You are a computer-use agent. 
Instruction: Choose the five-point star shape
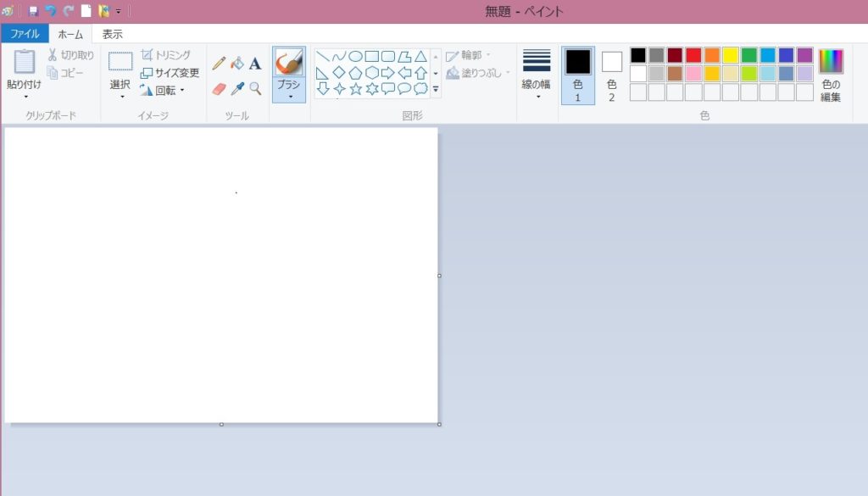(x=356, y=88)
